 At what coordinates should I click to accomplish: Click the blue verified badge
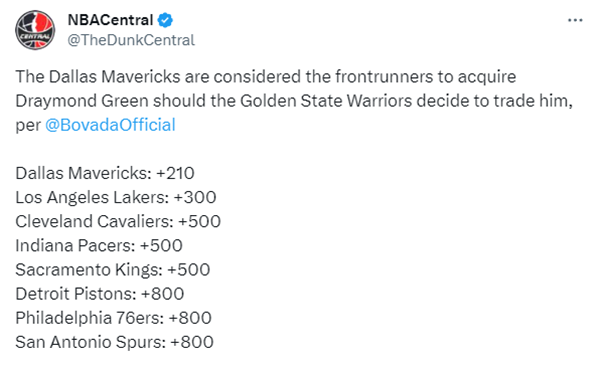(165, 20)
